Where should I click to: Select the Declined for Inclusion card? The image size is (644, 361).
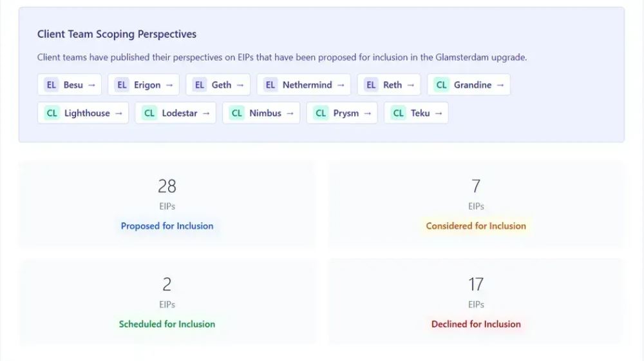pos(476,302)
